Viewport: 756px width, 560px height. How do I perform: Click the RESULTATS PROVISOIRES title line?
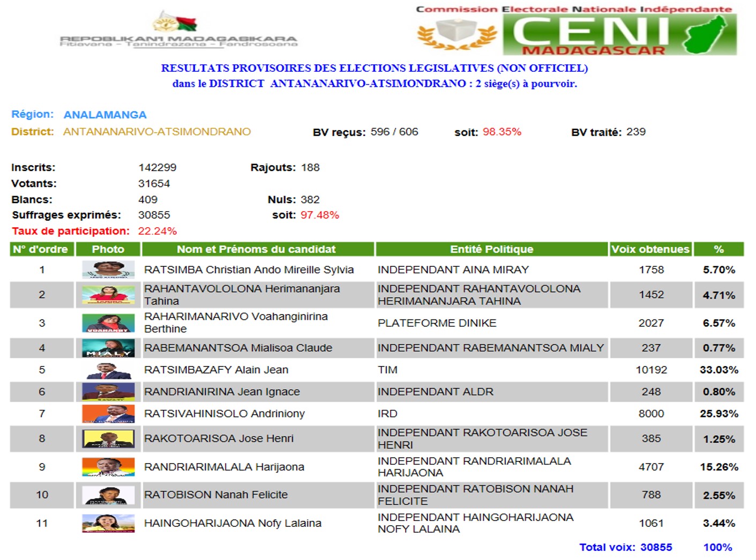point(375,68)
